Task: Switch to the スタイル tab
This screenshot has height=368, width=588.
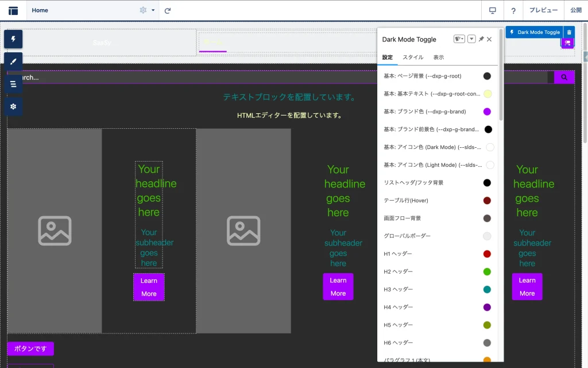Action: (x=413, y=57)
